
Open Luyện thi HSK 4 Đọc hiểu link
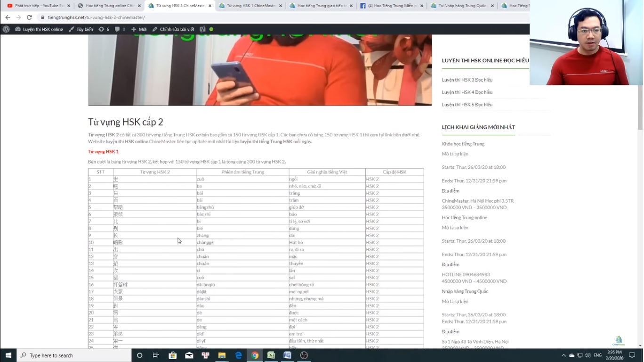coord(467,92)
